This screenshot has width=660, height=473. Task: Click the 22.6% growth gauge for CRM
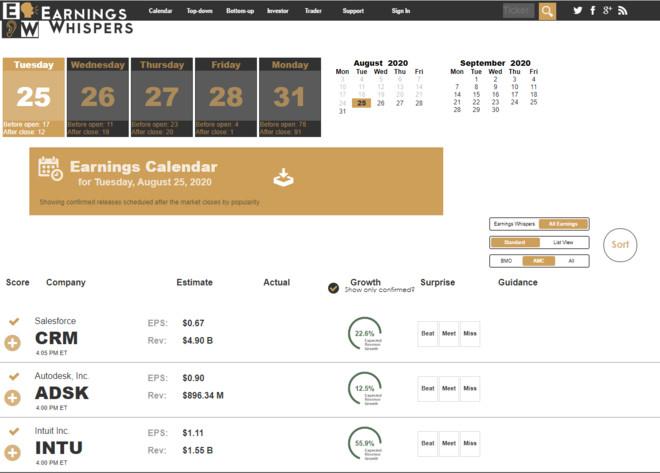click(x=365, y=334)
